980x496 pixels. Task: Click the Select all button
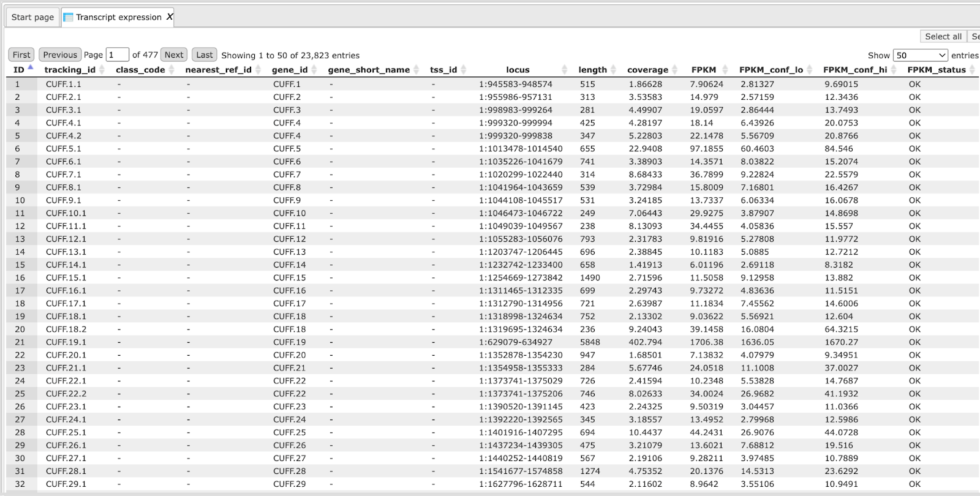[943, 37]
